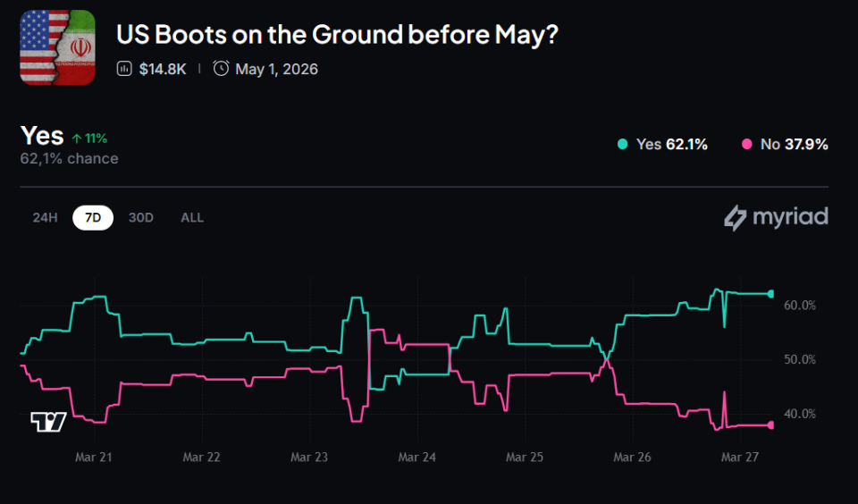Click the Myriad logo icon

coord(735,218)
